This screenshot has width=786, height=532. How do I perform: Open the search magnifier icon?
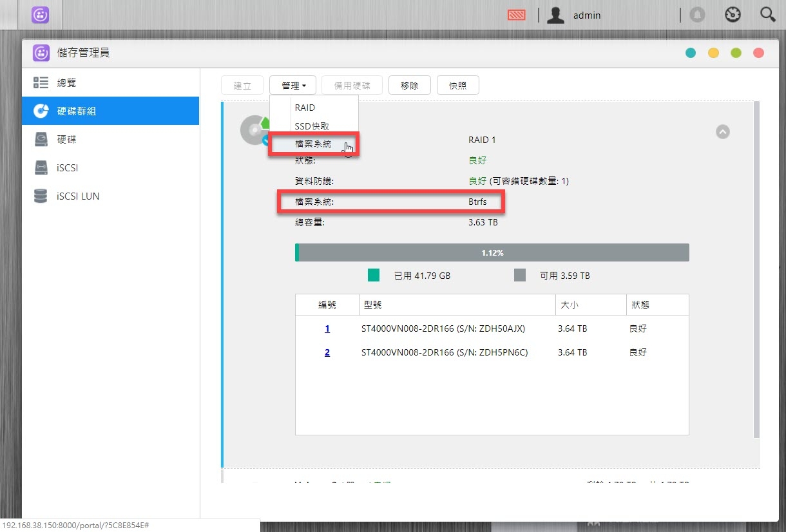pos(767,15)
